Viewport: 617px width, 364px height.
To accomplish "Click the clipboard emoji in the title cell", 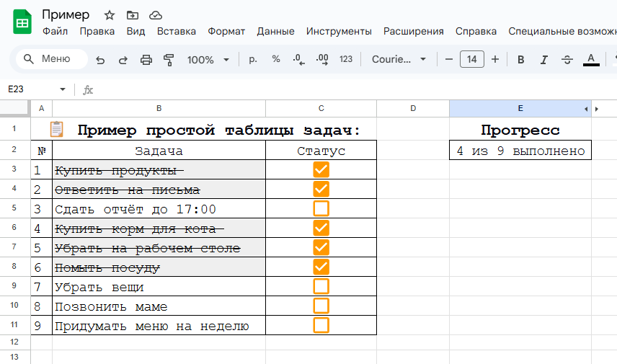I will pos(56,129).
